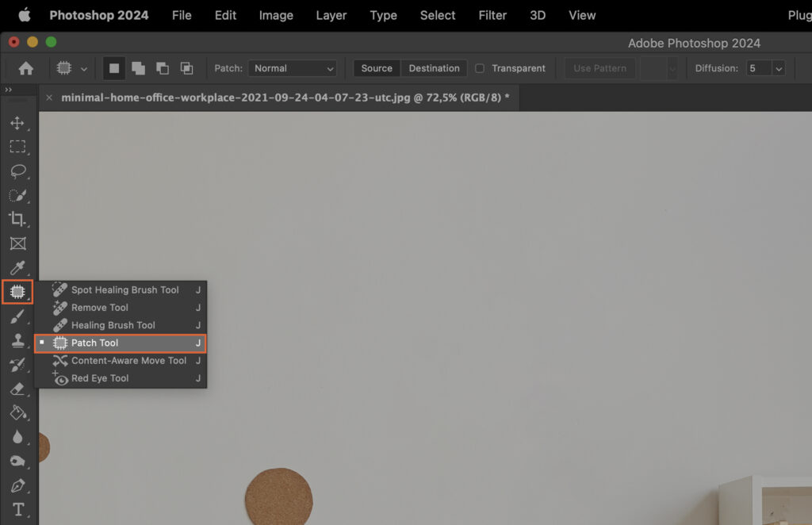The image size is (812, 525).
Task: Switch patching to Destination mode
Action: [x=434, y=68]
